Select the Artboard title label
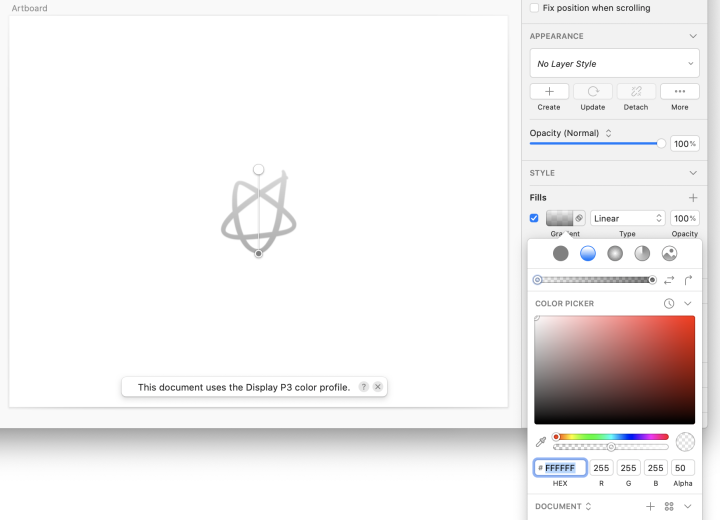 pyautogui.click(x=29, y=8)
